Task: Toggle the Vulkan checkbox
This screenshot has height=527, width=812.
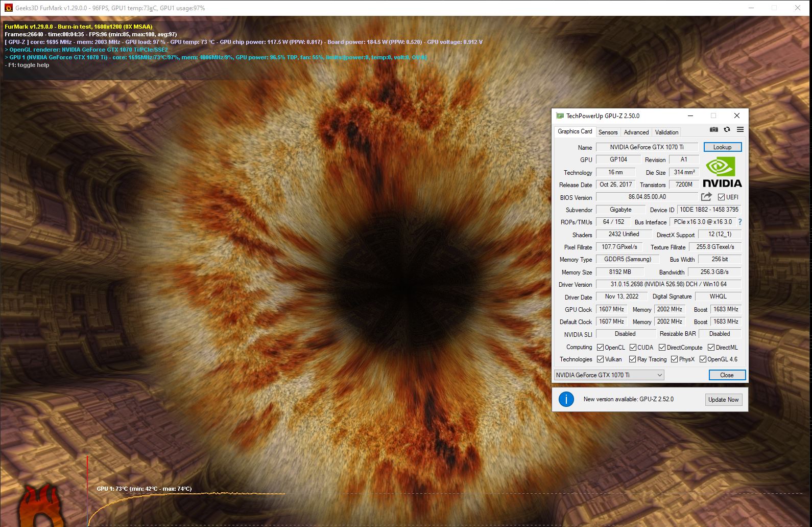Action: pos(601,359)
